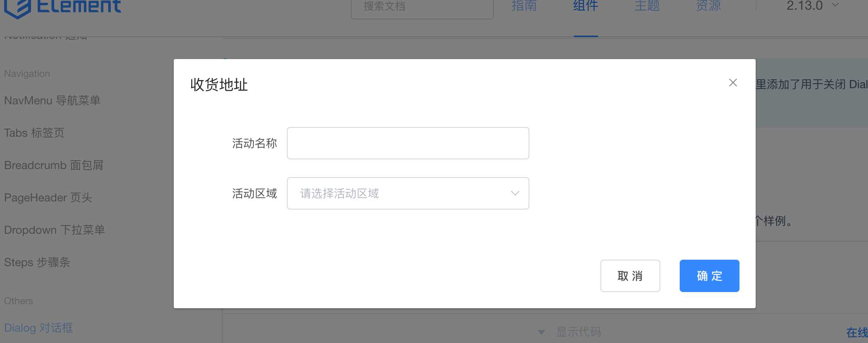The image size is (868, 343).
Task: Close the 收货地址 dialog with the X icon
Action: [733, 83]
